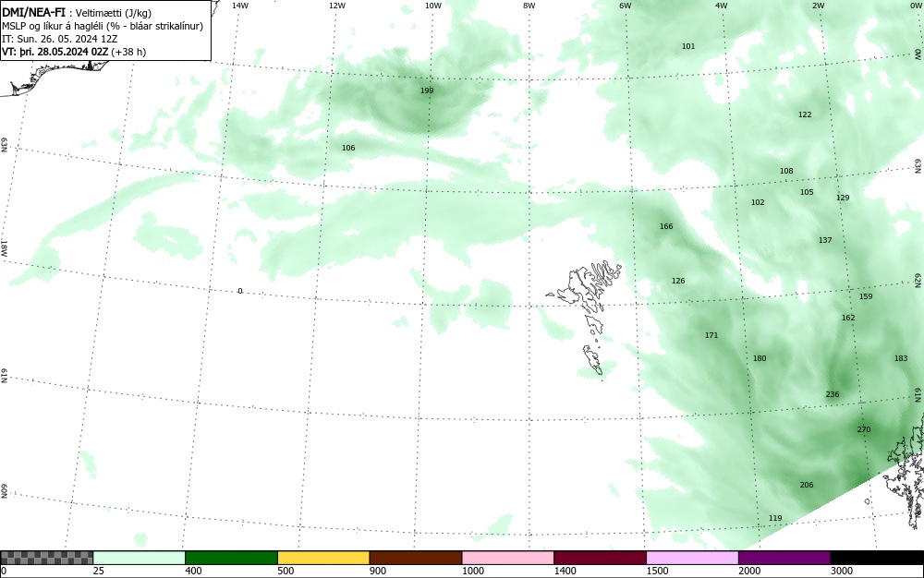Click the 6W longitude label
Viewport: 924px width, 578px height.
click(x=626, y=6)
